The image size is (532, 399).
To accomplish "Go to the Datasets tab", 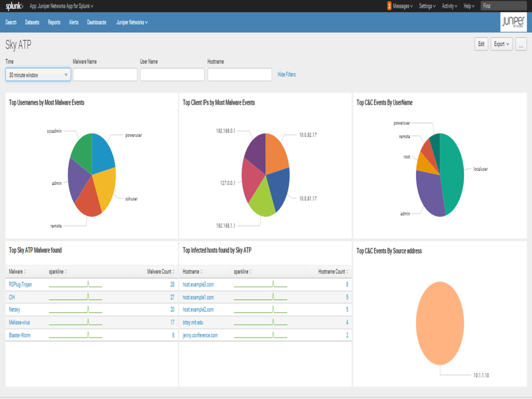I will [x=32, y=22].
